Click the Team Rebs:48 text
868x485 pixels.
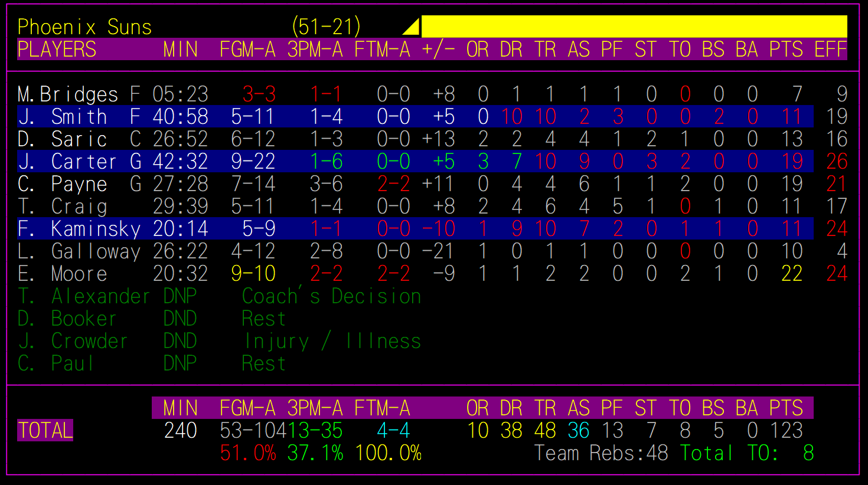click(x=601, y=453)
